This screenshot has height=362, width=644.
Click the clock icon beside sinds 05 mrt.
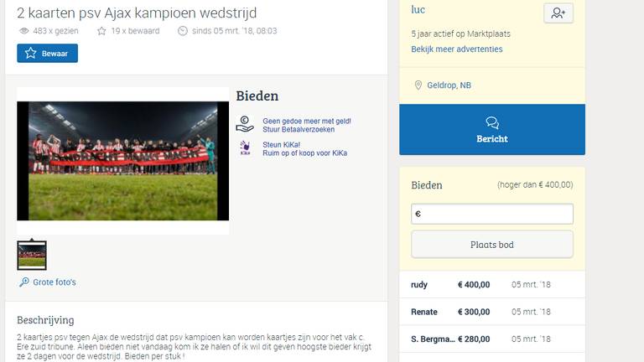(182, 31)
